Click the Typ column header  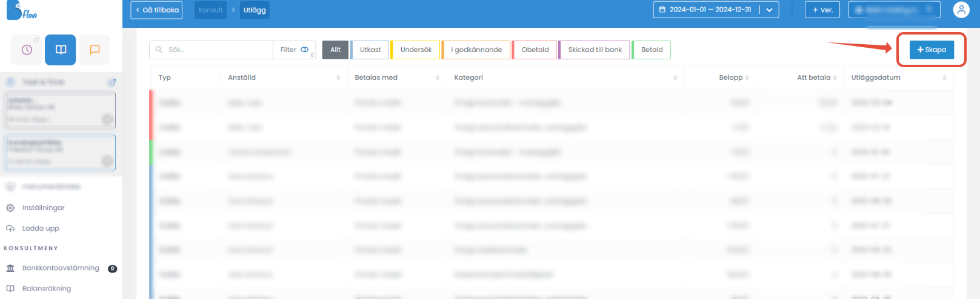(x=165, y=78)
